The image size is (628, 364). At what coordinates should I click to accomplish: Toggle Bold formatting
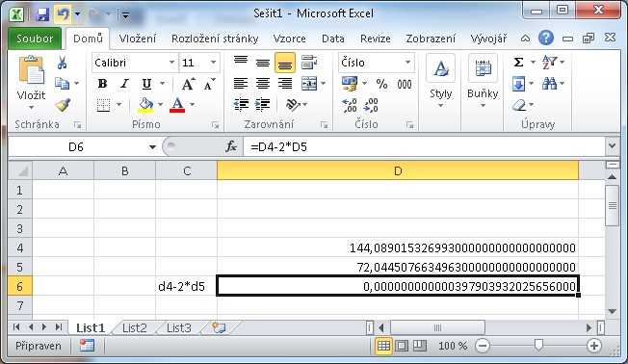[102, 84]
